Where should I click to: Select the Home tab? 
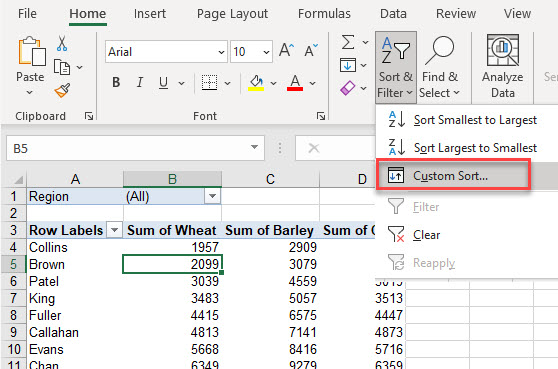(x=88, y=14)
